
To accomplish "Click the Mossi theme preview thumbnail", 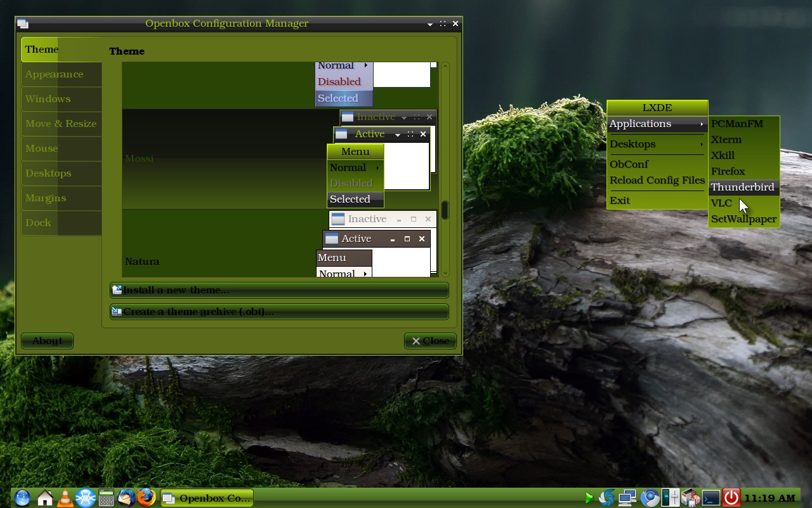I will click(x=382, y=159).
